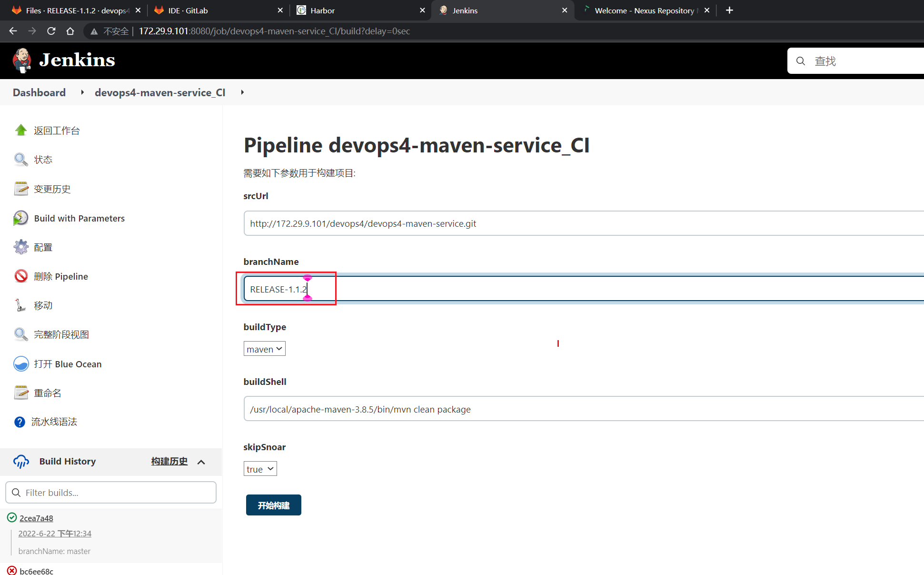Click the Move icon in the sidebar
Image resolution: width=924 pixels, height=575 pixels.
20,305
